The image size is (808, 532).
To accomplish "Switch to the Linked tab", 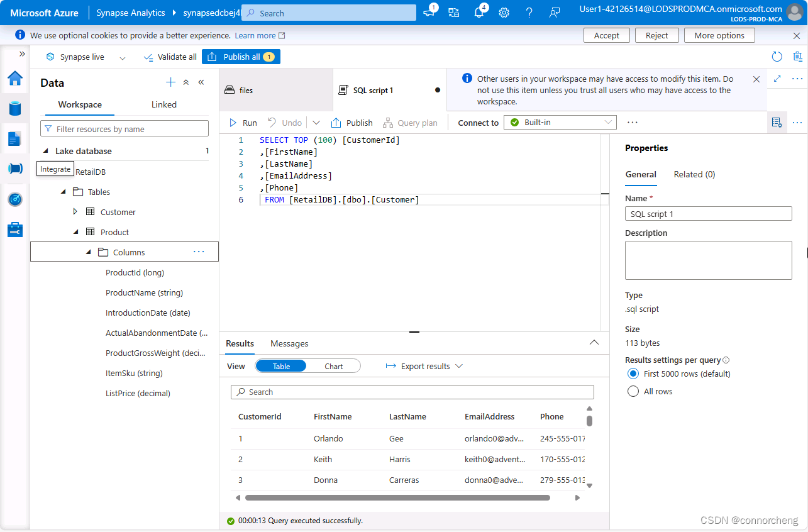I will point(163,104).
